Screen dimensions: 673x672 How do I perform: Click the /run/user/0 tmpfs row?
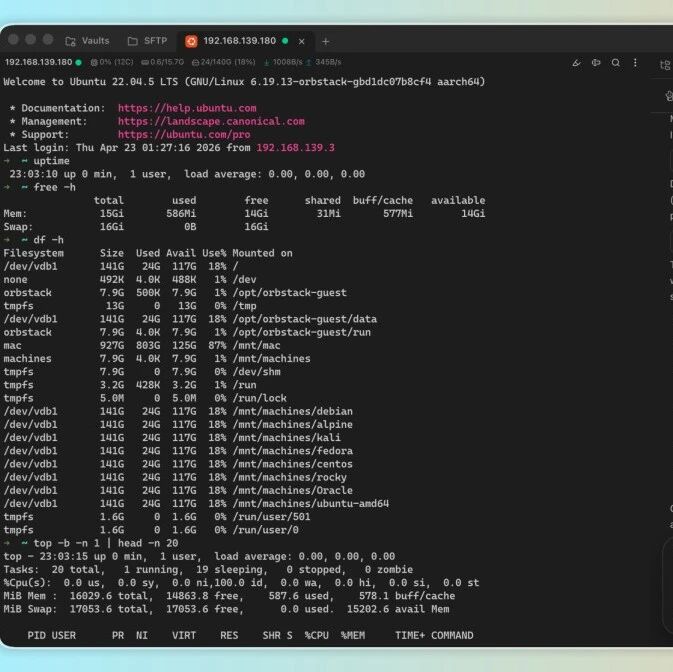tap(151, 530)
